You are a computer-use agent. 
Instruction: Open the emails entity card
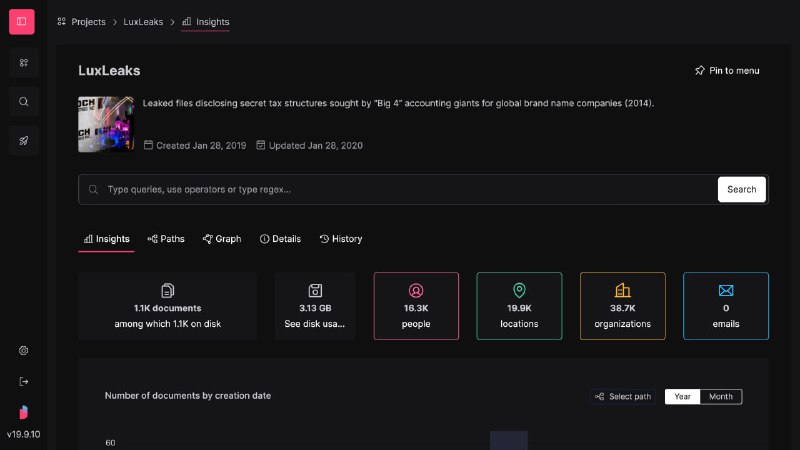coord(726,306)
